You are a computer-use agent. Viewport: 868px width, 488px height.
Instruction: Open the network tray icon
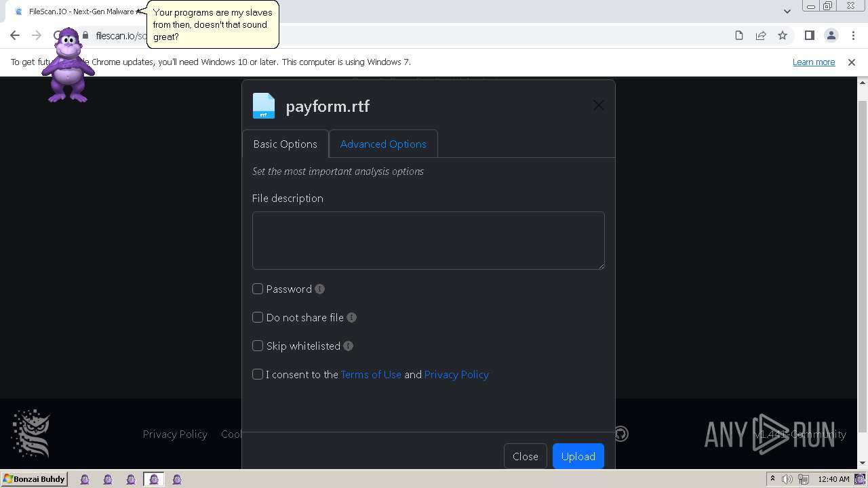pyautogui.click(x=804, y=479)
